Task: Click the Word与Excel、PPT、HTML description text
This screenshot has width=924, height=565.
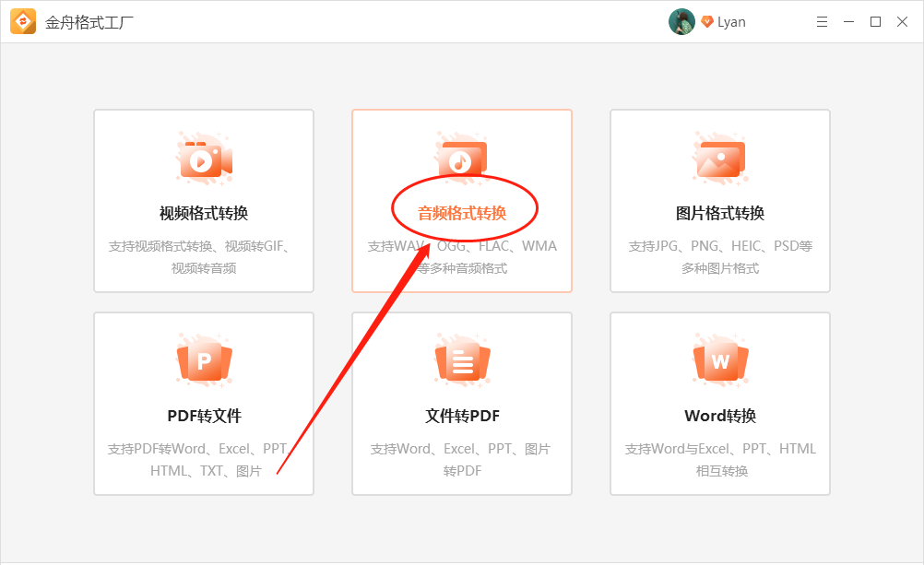Action: click(720, 459)
